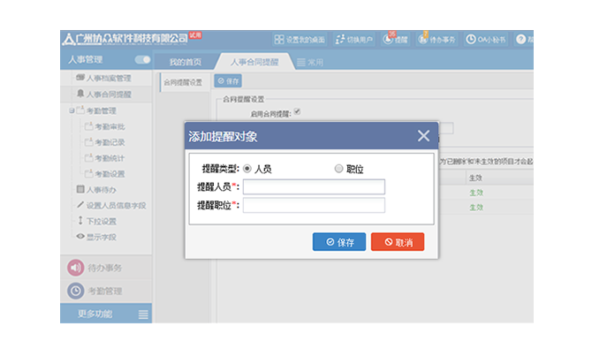The width and height of the screenshot is (592, 364).
Task: Select the 职位 radio button
Action: (338, 169)
